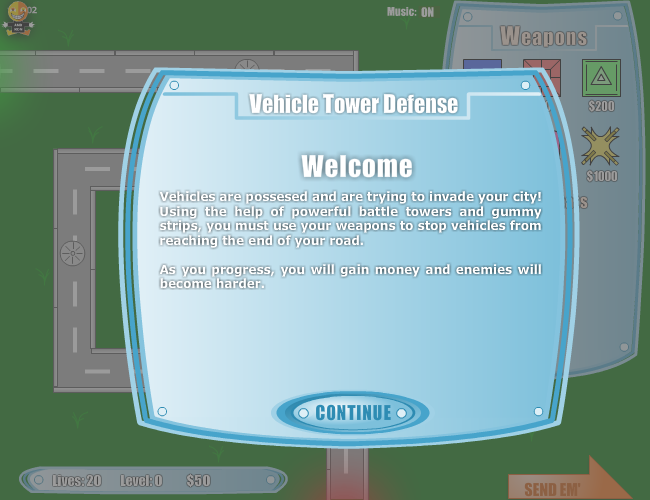Click the CONTINUE button
The height and width of the screenshot is (500, 650).
coord(352,413)
